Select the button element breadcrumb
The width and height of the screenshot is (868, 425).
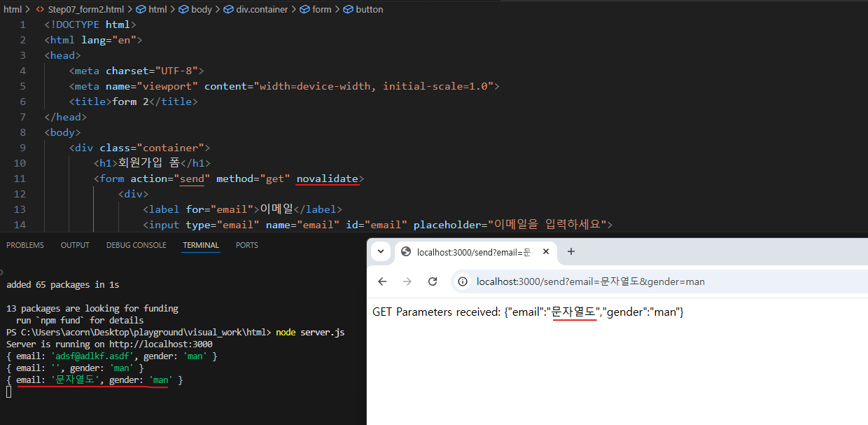(363, 9)
